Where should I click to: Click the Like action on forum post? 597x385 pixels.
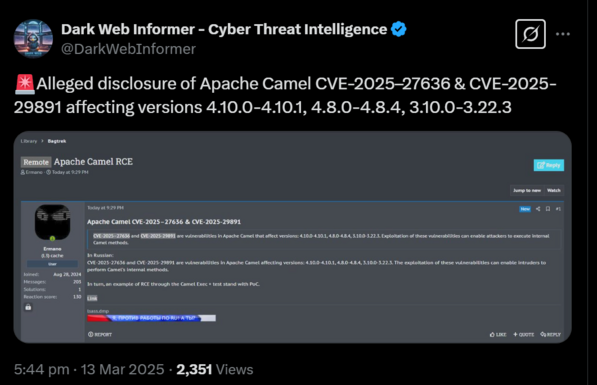pos(498,334)
